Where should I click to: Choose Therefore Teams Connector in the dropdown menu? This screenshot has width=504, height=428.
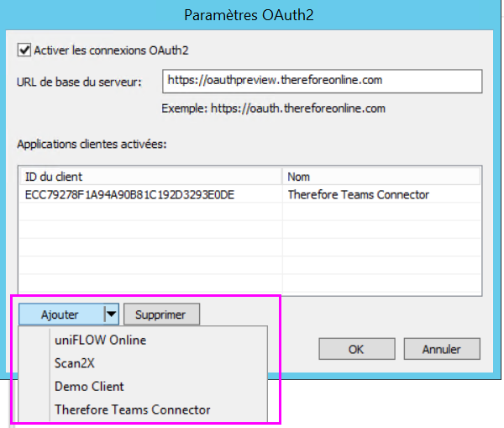coord(132,410)
